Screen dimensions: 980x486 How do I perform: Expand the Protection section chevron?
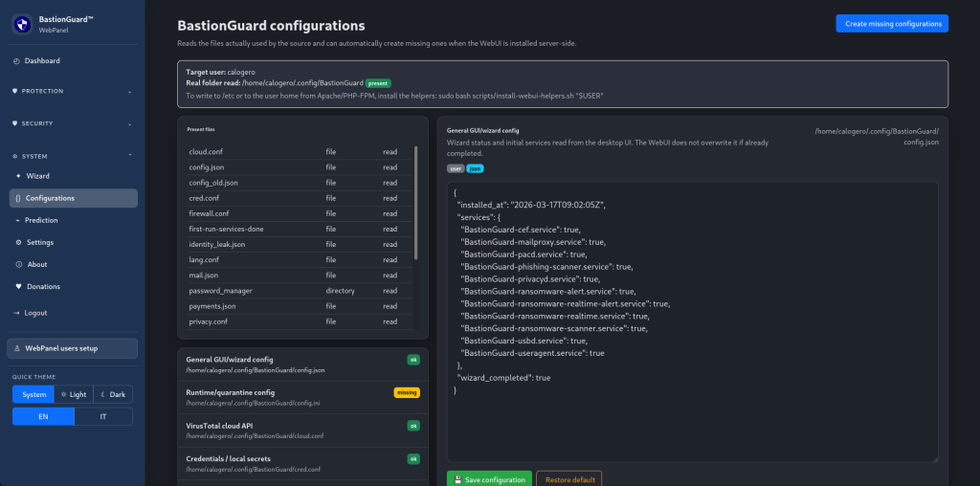click(x=129, y=91)
